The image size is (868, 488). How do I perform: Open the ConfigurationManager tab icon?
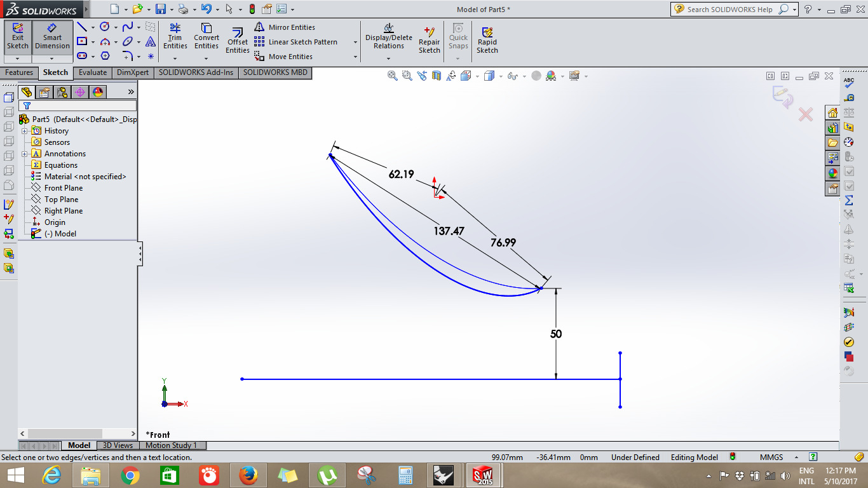pos(62,92)
